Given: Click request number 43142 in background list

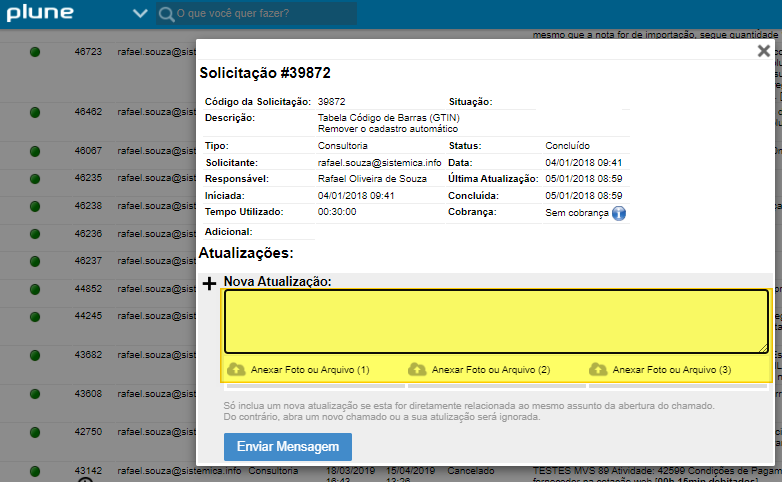Looking at the screenshot, I should pos(88,471).
